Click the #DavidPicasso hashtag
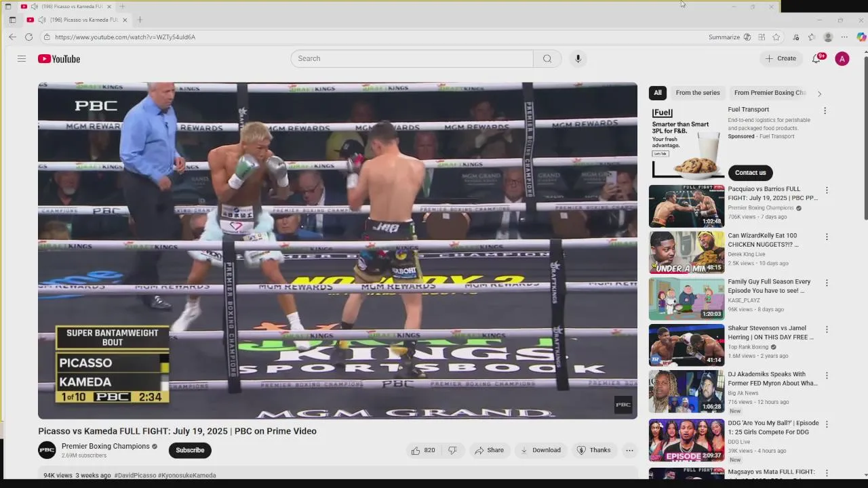Screen dimensions: 868x488 (135, 475)
